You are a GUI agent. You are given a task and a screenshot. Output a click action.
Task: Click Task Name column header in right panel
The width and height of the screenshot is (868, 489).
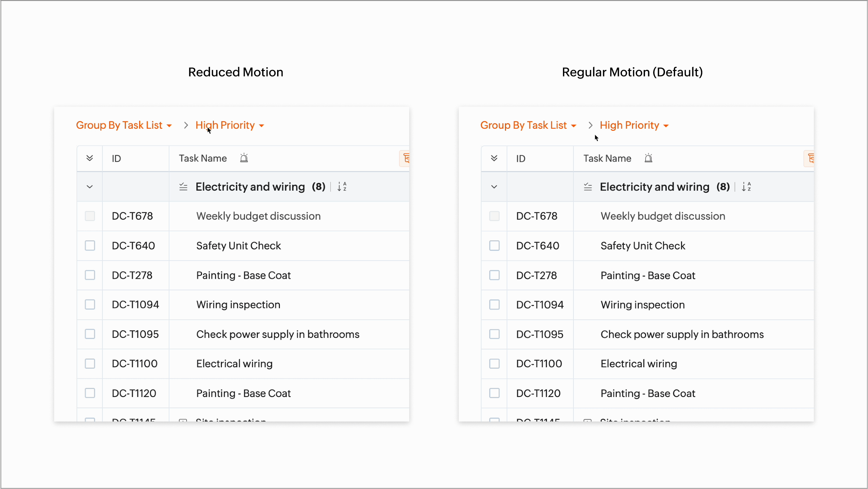pyautogui.click(x=607, y=158)
